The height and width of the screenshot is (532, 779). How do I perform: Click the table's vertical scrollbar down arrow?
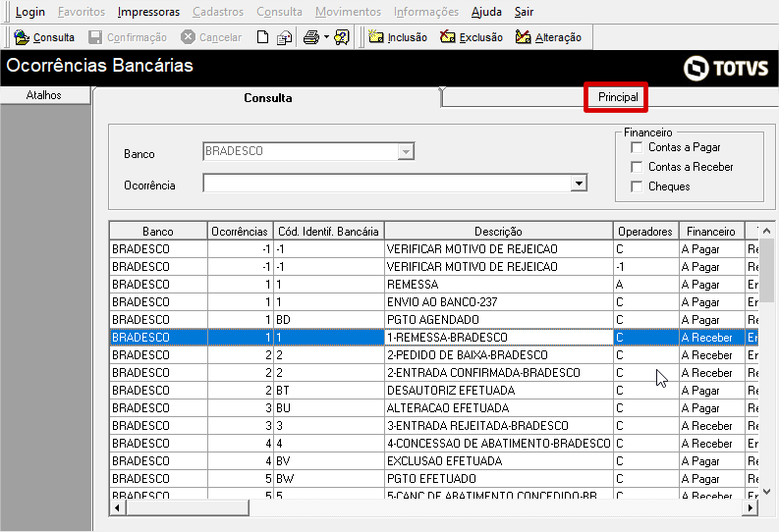(766, 492)
